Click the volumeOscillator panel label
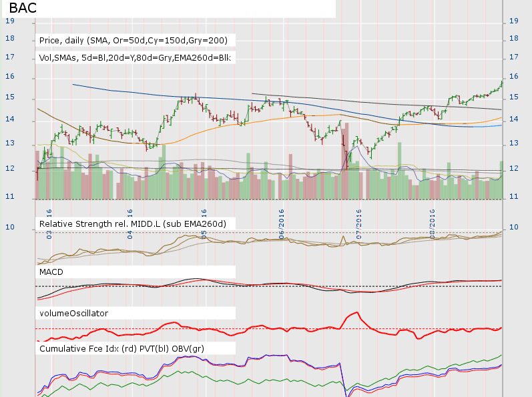Viewport: 532px width, 397px height. pyautogui.click(x=73, y=313)
